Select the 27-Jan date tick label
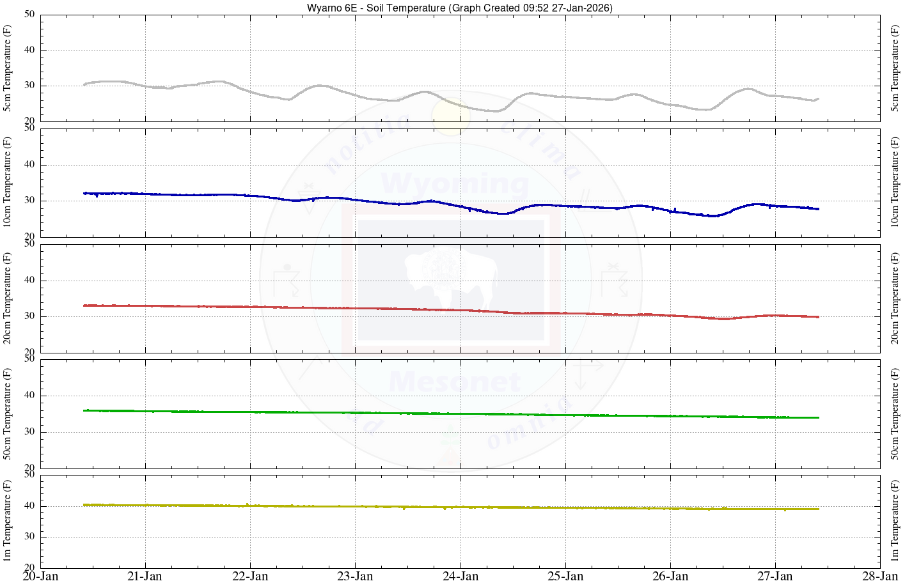 pos(775,576)
